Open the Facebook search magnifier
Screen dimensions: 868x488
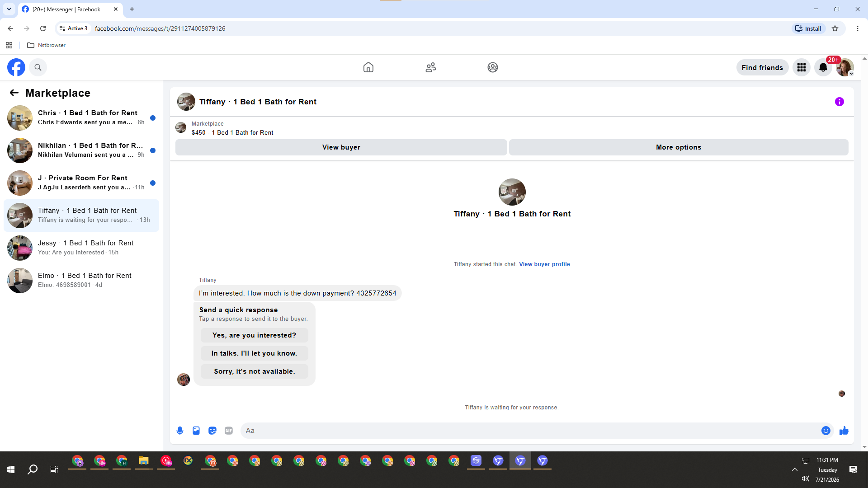(x=38, y=67)
